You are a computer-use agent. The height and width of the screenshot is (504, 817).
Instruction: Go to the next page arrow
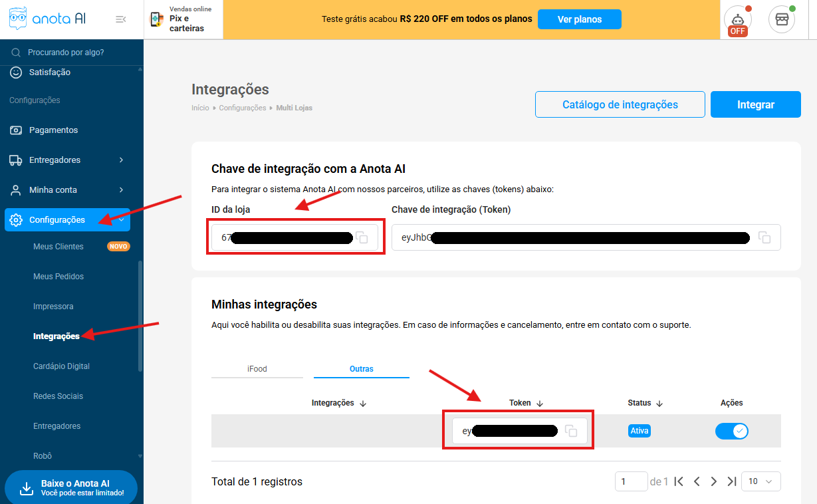click(713, 481)
